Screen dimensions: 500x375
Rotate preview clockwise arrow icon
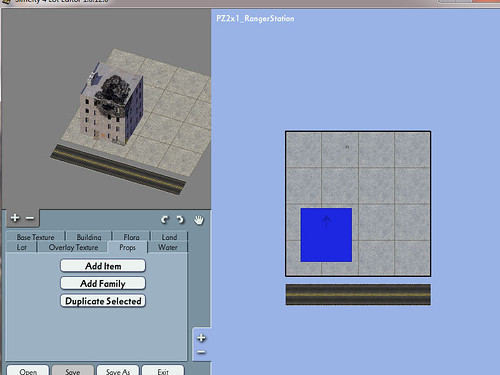coord(180,220)
